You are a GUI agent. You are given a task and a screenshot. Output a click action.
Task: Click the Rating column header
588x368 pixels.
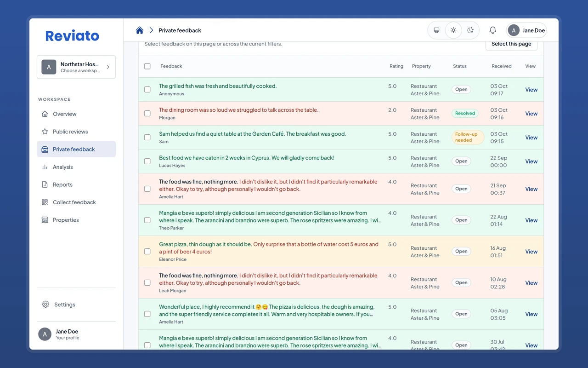click(x=396, y=66)
